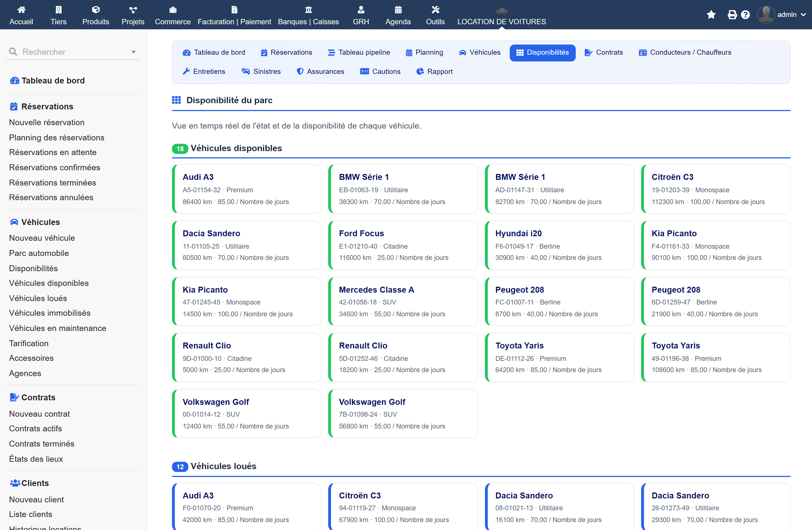Open Peugeot 208 FC-01007-11 card

point(560,301)
